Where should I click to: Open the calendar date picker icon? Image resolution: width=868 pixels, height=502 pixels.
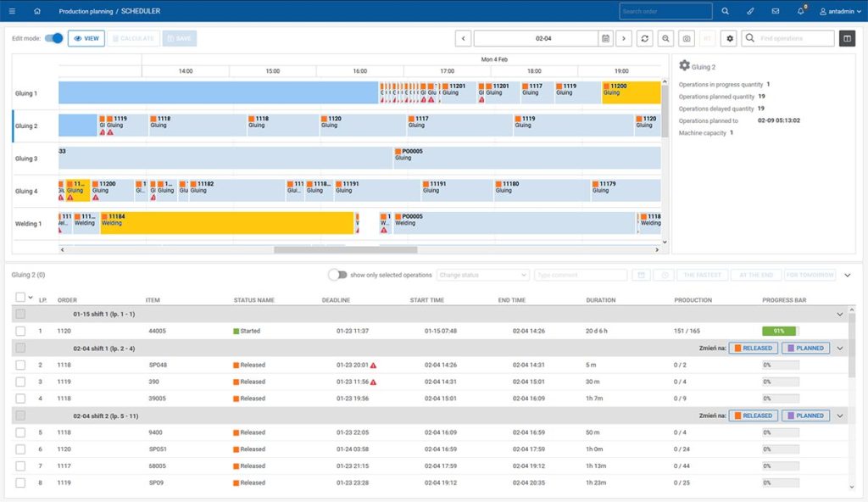pos(605,38)
